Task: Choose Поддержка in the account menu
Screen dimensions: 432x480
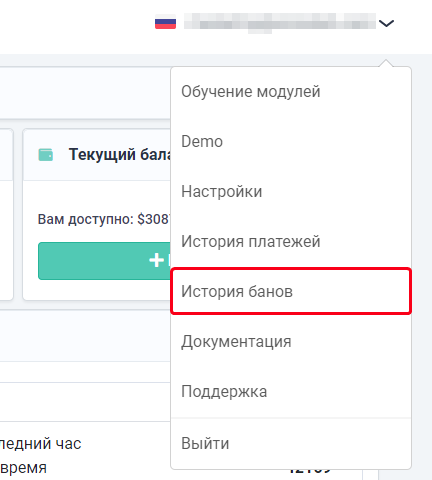Action: (224, 392)
